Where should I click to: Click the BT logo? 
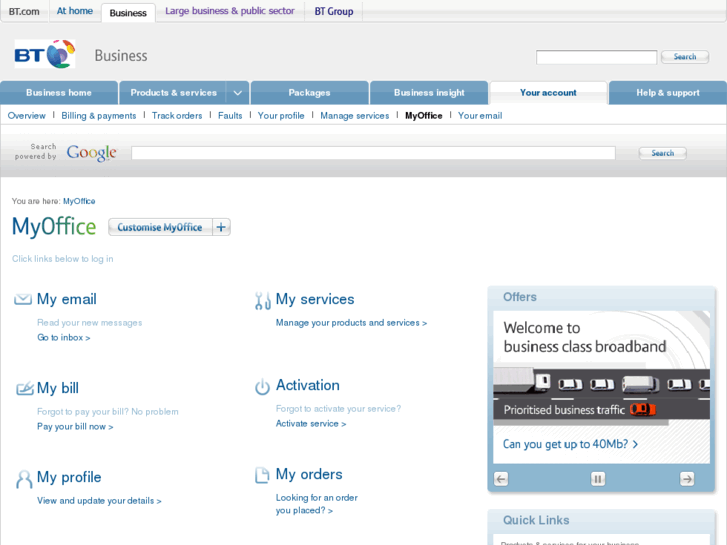tap(45, 54)
